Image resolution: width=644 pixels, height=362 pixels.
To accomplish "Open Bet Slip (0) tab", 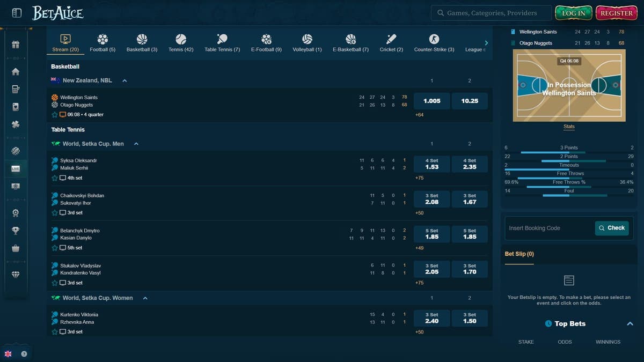I will tap(519, 254).
